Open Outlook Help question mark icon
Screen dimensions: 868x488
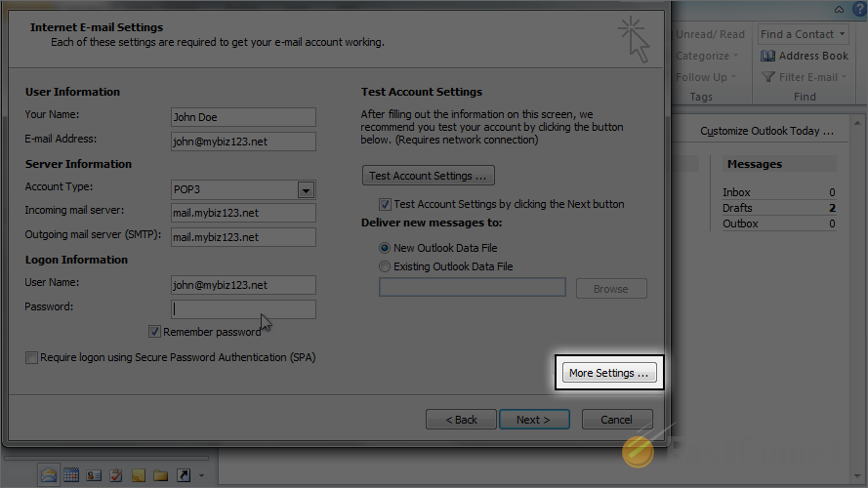coord(859,9)
